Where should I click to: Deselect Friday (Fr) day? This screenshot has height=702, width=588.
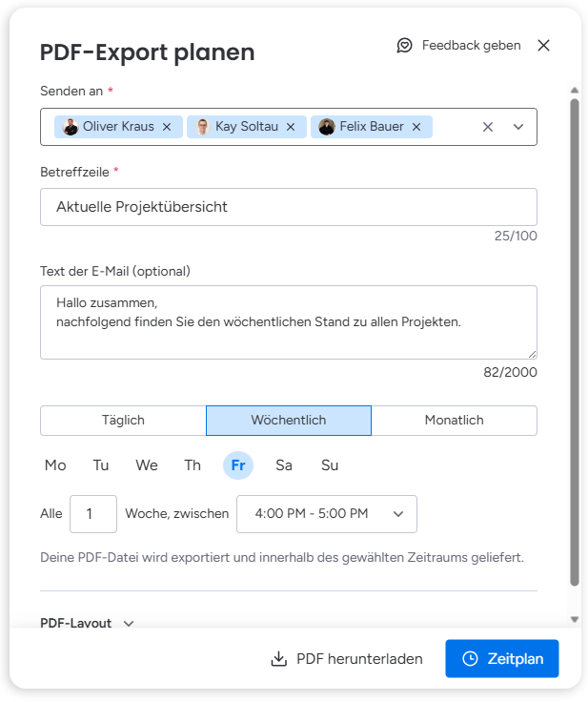[x=238, y=465]
